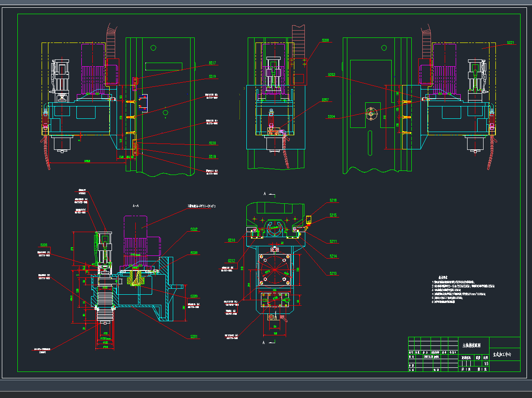
Task: Select the 5207 callout text
Action: [325, 100]
